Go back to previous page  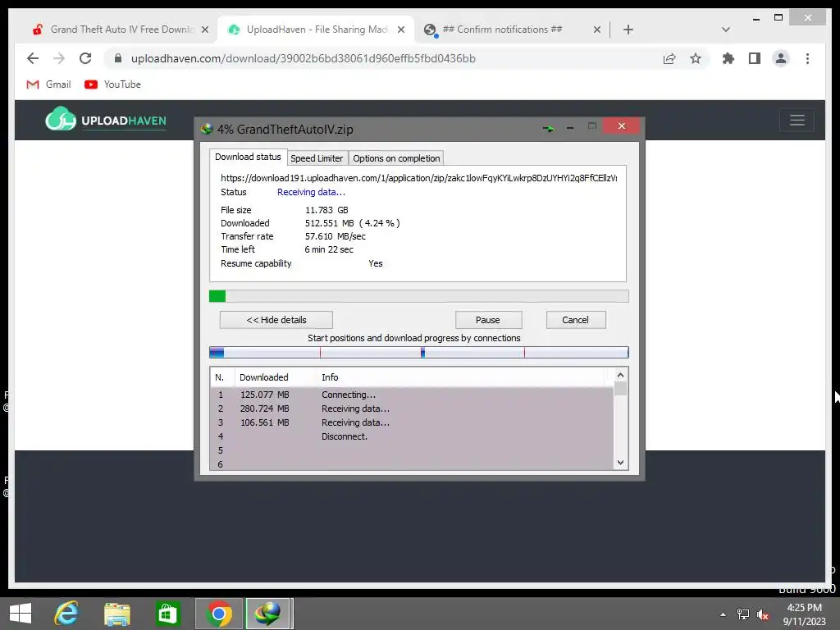click(33, 58)
